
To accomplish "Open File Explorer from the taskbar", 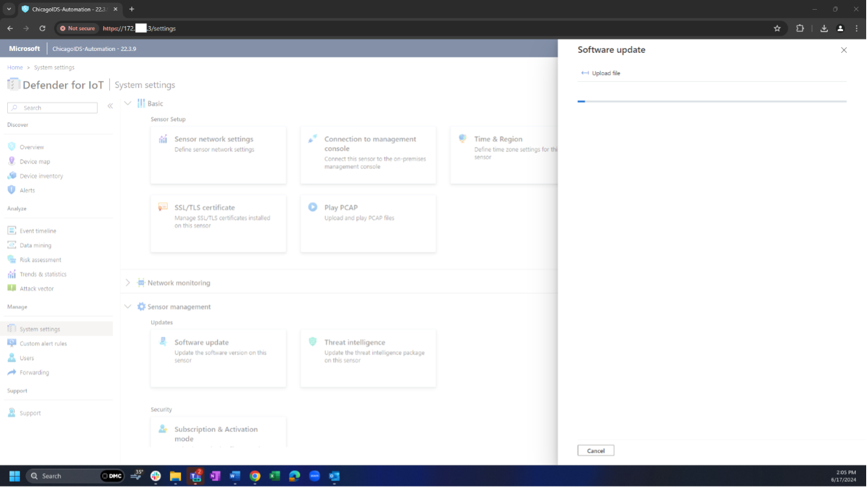I will tap(175, 476).
